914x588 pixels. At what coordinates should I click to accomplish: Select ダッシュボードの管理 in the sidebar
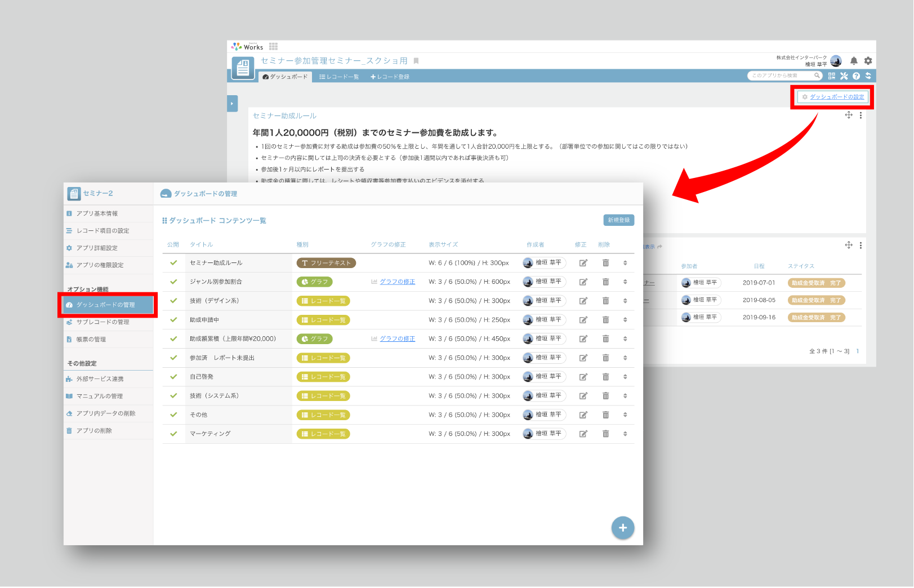coord(108,305)
